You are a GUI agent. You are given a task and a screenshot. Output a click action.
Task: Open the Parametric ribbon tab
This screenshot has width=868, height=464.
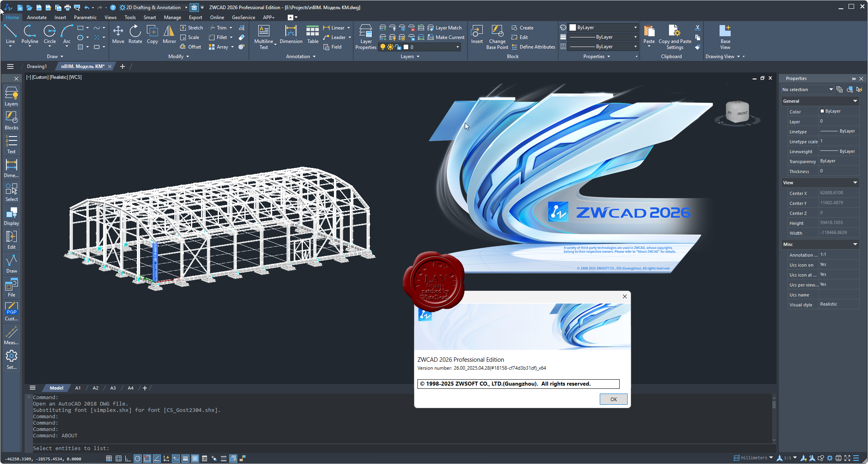pos(85,18)
